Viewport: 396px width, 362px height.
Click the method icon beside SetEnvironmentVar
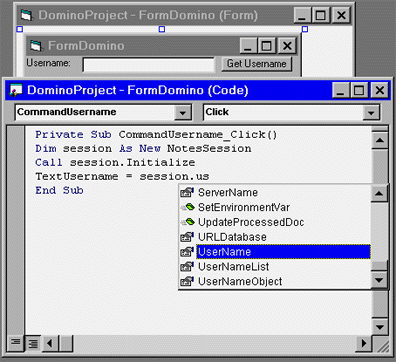coord(187,207)
